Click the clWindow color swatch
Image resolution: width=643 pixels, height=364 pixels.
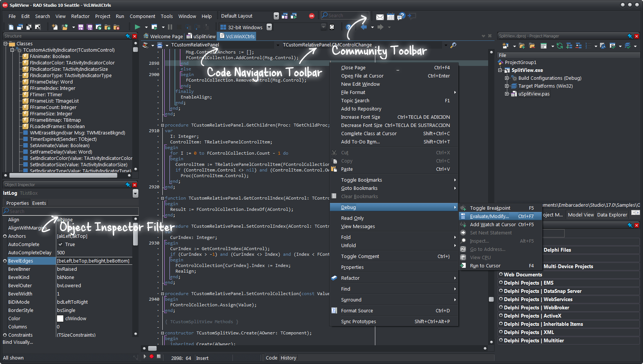click(x=60, y=319)
